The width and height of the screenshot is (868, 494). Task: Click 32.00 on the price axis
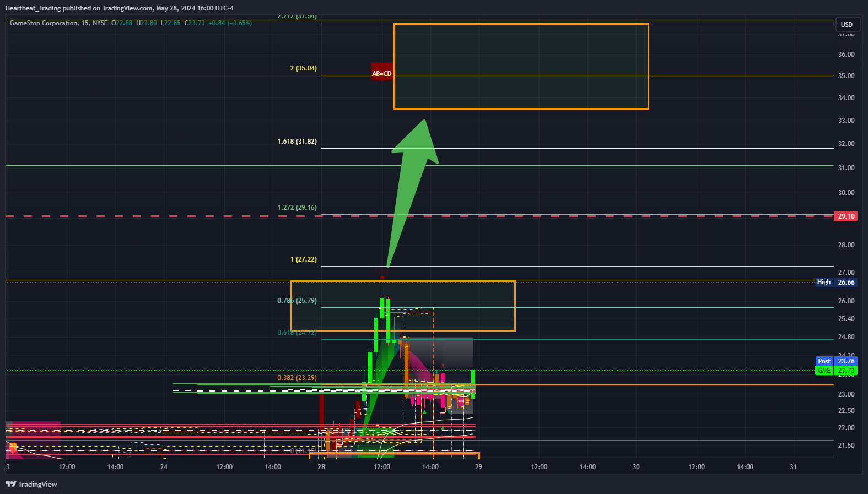click(x=846, y=144)
